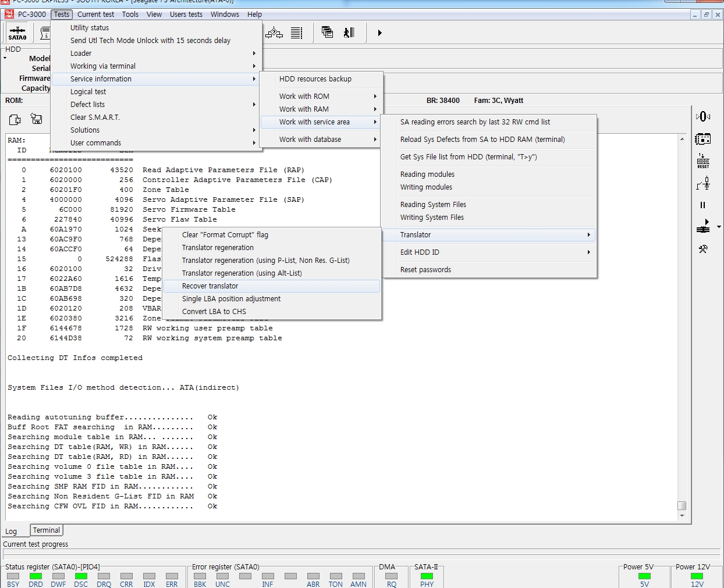Choose Reset passwords from service menu
This screenshot has width=724, height=588.
425,270
